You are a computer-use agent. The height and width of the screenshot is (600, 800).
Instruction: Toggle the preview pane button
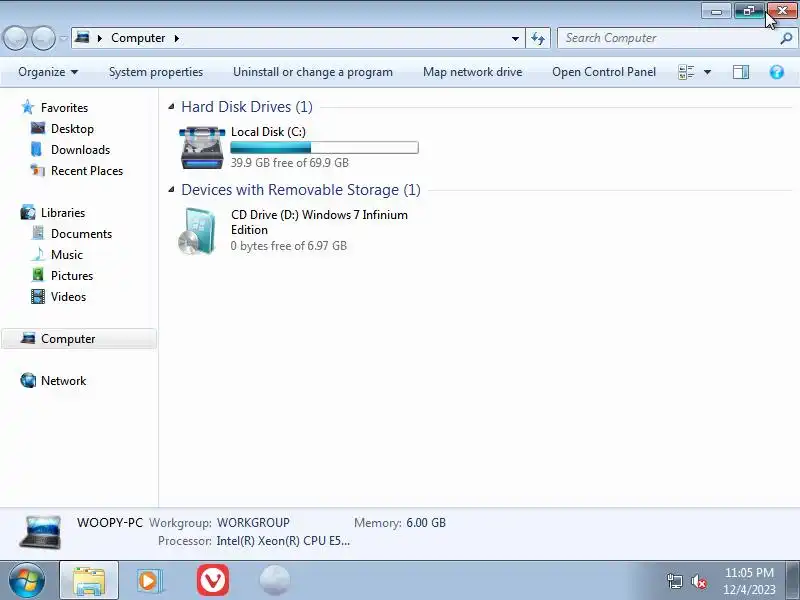[741, 72]
